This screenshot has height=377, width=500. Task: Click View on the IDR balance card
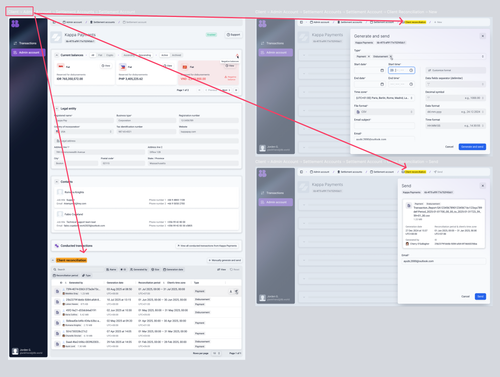pyautogui.click(x=106, y=66)
